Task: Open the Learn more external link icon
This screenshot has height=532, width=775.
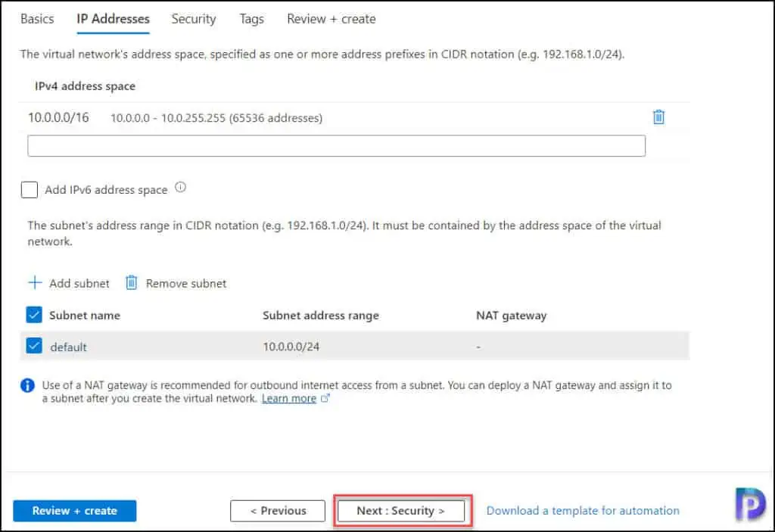Action: pyautogui.click(x=325, y=398)
